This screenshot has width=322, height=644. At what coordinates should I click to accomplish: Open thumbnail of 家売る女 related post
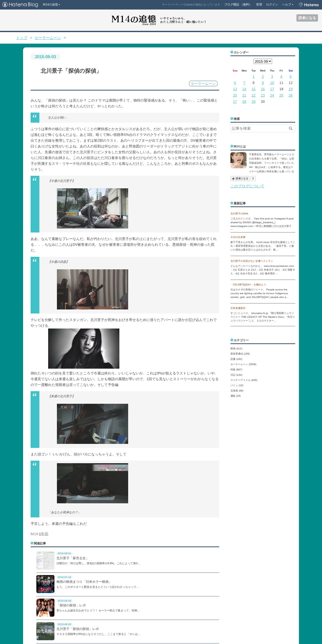pos(45,560)
